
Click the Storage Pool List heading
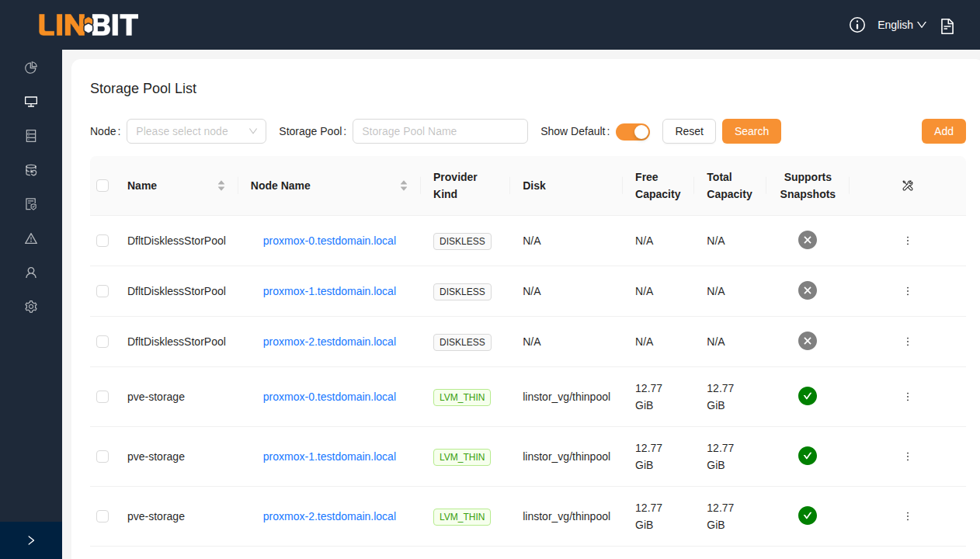(143, 89)
